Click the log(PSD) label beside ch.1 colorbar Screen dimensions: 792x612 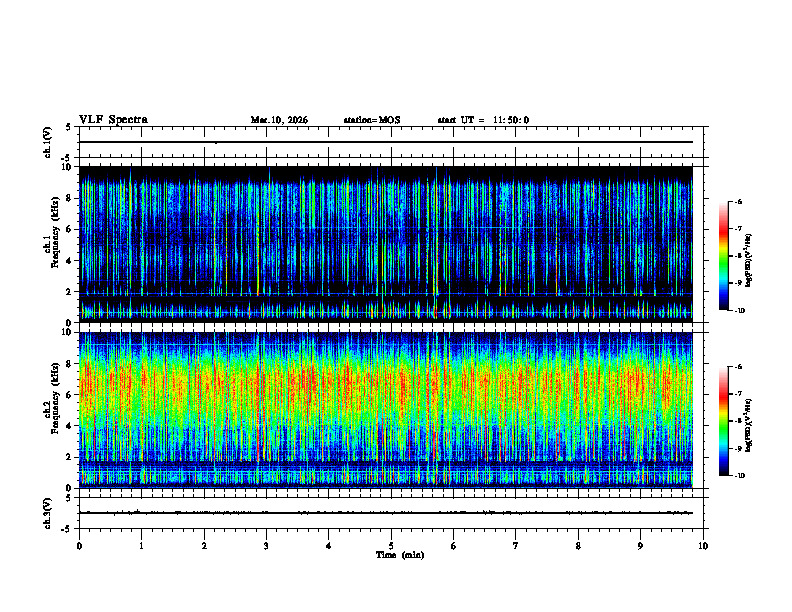[x=749, y=261]
